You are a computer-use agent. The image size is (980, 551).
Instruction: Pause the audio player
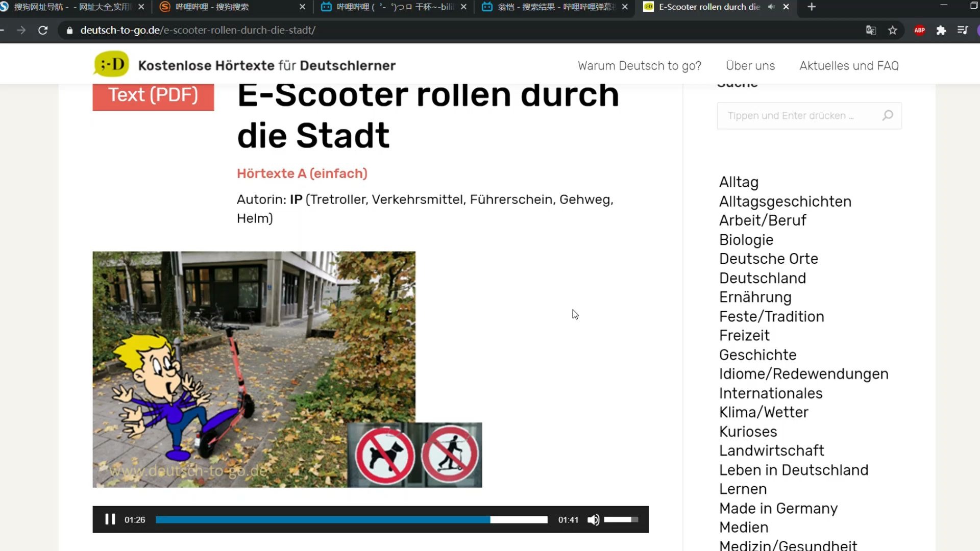[x=110, y=519]
